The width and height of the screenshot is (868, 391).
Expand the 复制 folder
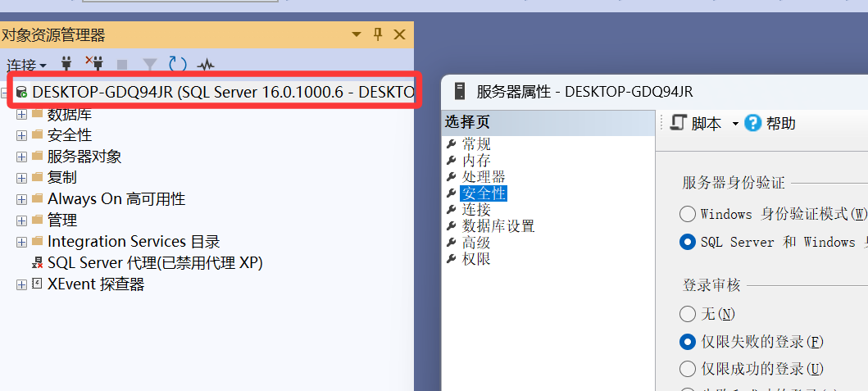coord(21,178)
